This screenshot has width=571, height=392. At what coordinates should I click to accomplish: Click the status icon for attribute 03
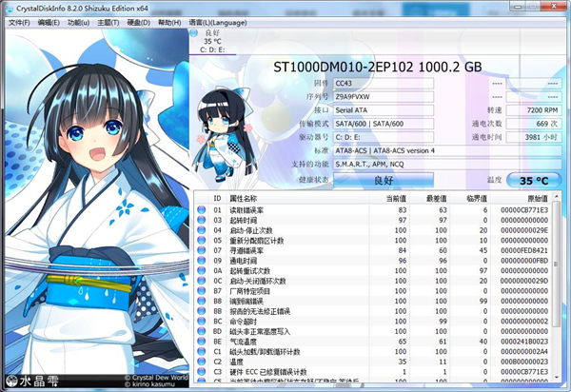click(x=202, y=220)
